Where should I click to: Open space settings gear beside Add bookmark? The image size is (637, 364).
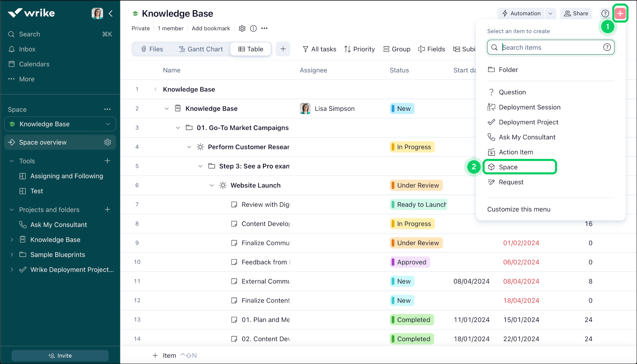[242, 29]
